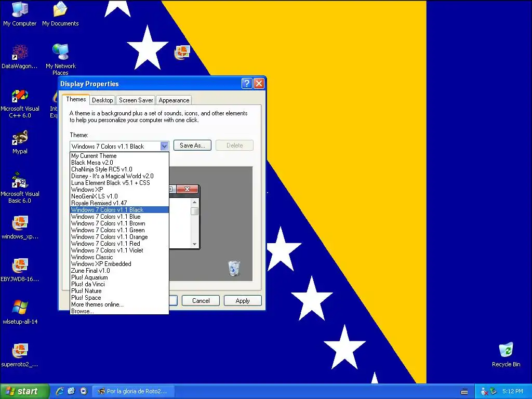Pick Zune Final v1.0 theme
The image size is (532, 399).
coord(119,271)
